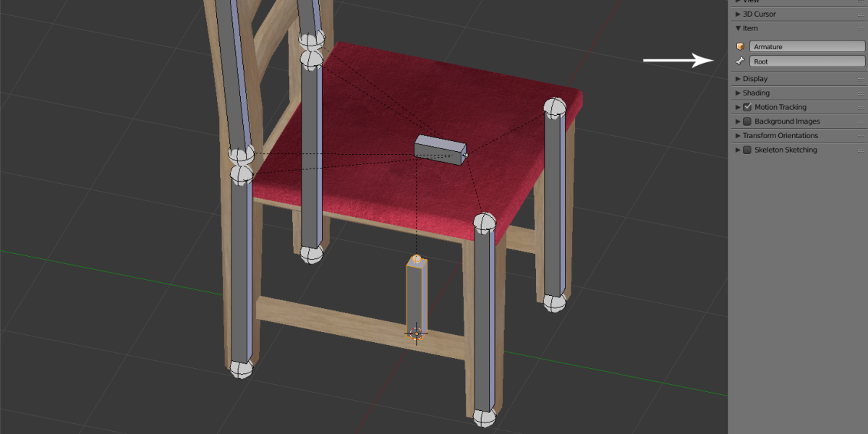
Task: Click the Display panel grip handle
Action: click(x=861, y=78)
